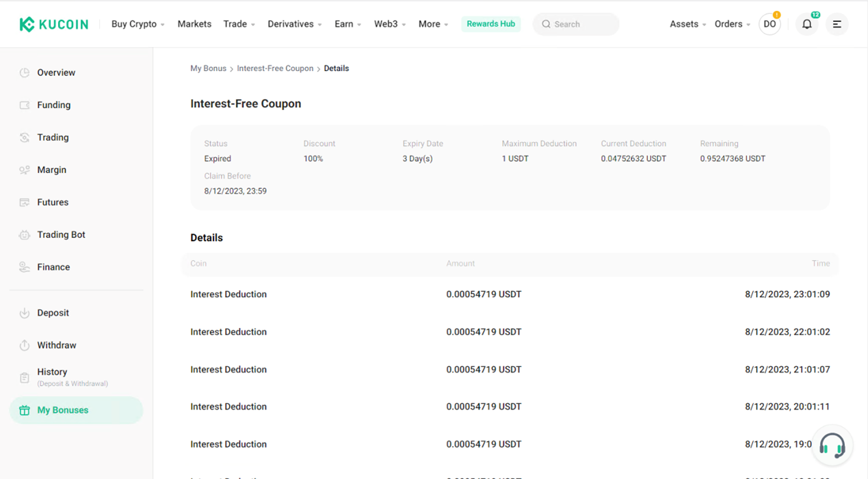Click the History clipboard icon

(x=25, y=377)
